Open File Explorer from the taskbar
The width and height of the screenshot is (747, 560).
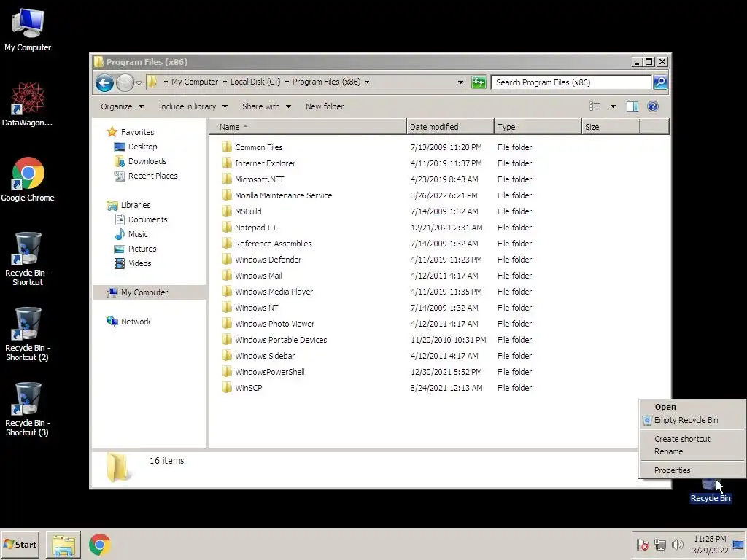[63, 545]
